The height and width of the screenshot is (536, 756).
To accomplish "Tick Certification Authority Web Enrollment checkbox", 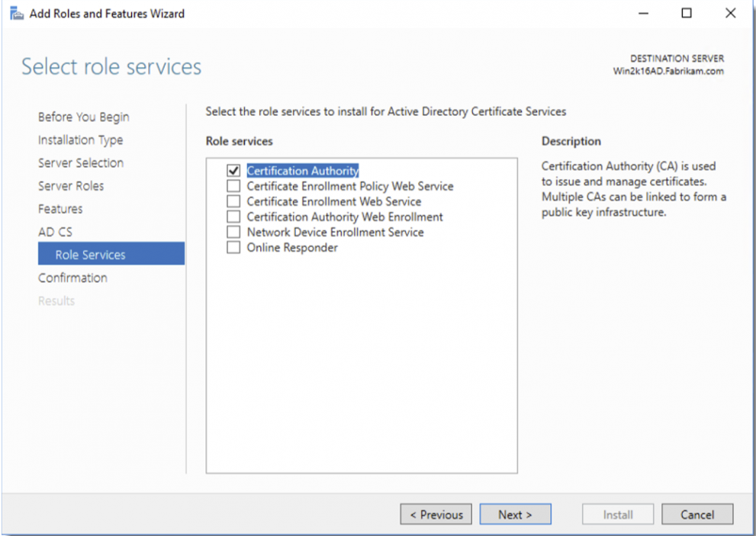I will 233,217.
